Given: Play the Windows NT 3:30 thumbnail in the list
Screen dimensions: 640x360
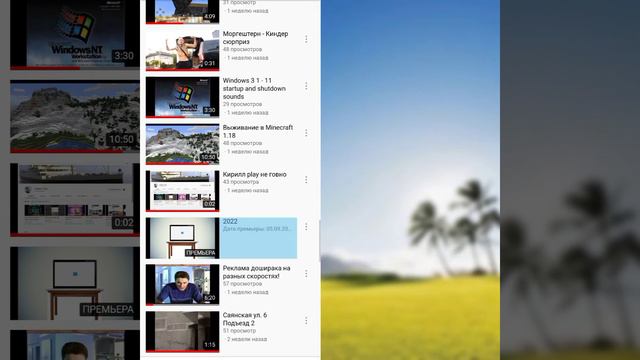Looking at the screenshot, I should [x=182, y=97].
